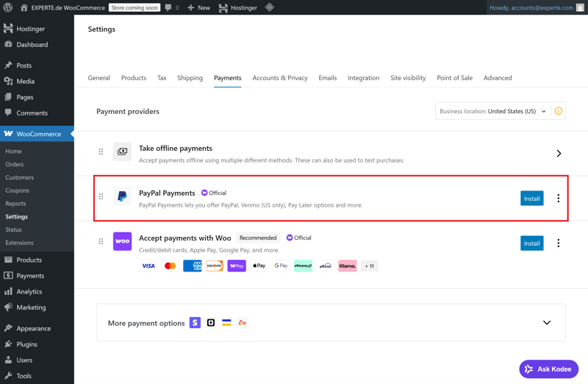
Task: Install PayPal Payments
Action: (531, 199)
